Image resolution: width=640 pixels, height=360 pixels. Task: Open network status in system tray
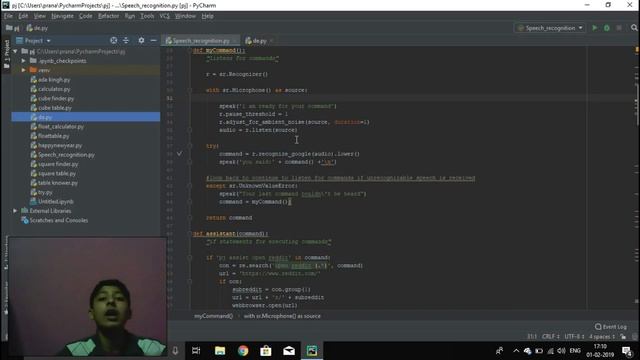[550, 351]
